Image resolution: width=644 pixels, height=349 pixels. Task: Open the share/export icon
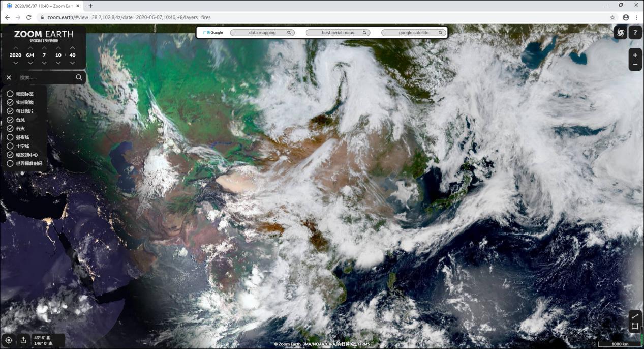pyautogui.click(x=23, y=339)
